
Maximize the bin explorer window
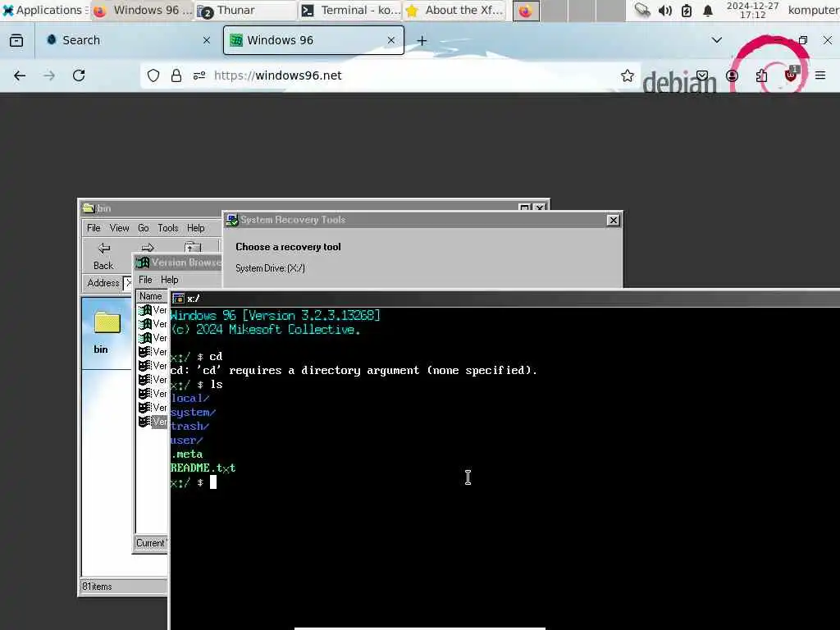tap(524, 208)
